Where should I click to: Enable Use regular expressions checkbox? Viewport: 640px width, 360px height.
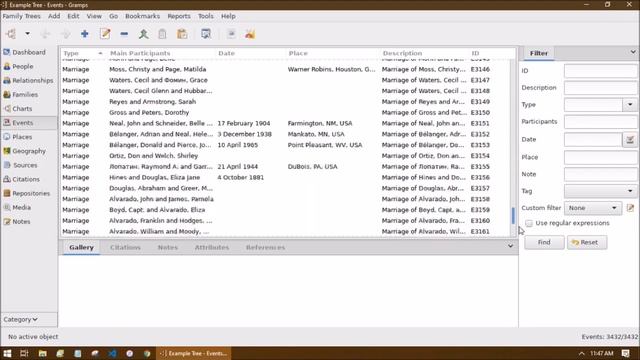click(x=529, y=223)
